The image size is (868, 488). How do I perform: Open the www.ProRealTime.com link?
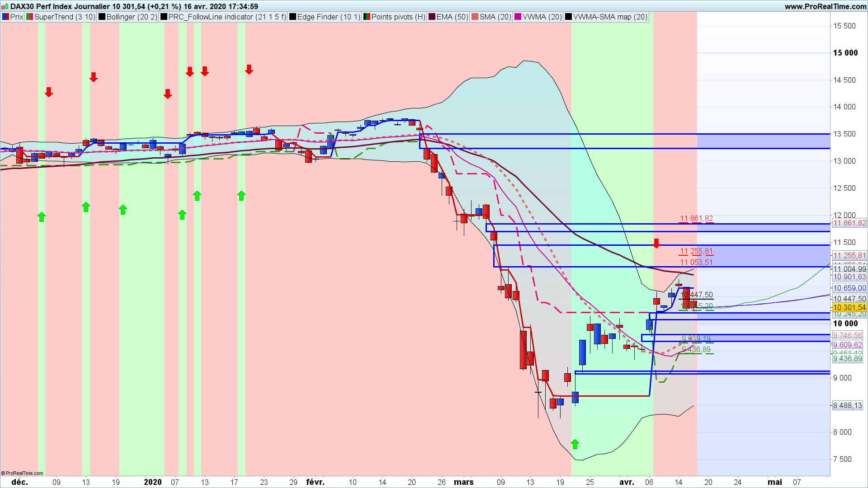pyautogui.click(x=825, y=6)
